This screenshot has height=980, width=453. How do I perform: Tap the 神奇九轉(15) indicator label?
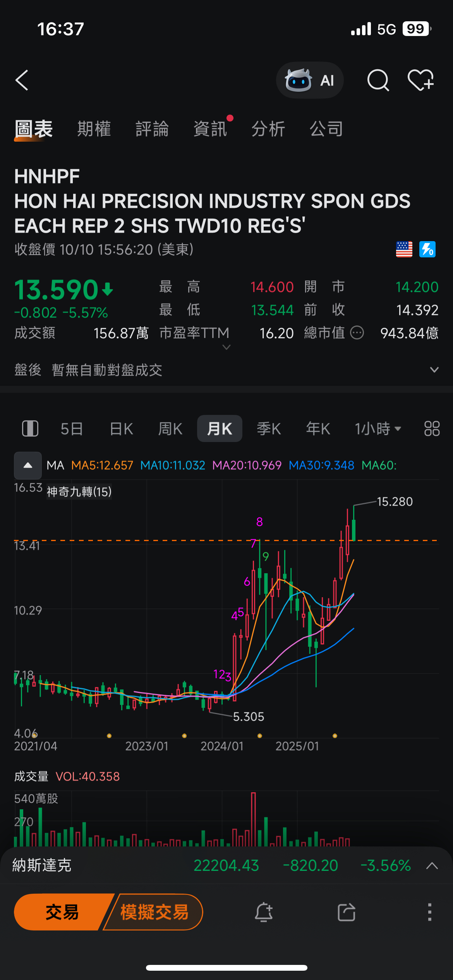[x=79, y=492]
